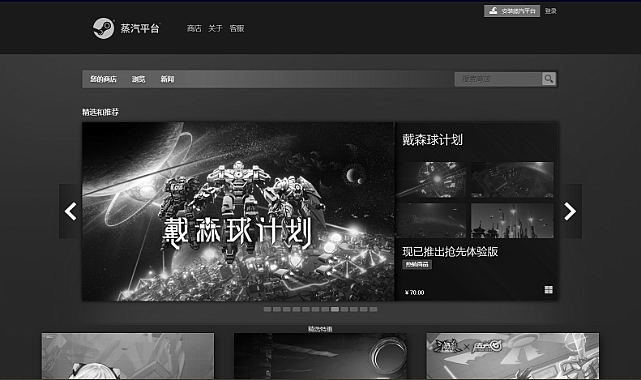This screenshot has width=641, height=380.
Task: Click the Steam logo icon in the header
Action: pos(103,28)
